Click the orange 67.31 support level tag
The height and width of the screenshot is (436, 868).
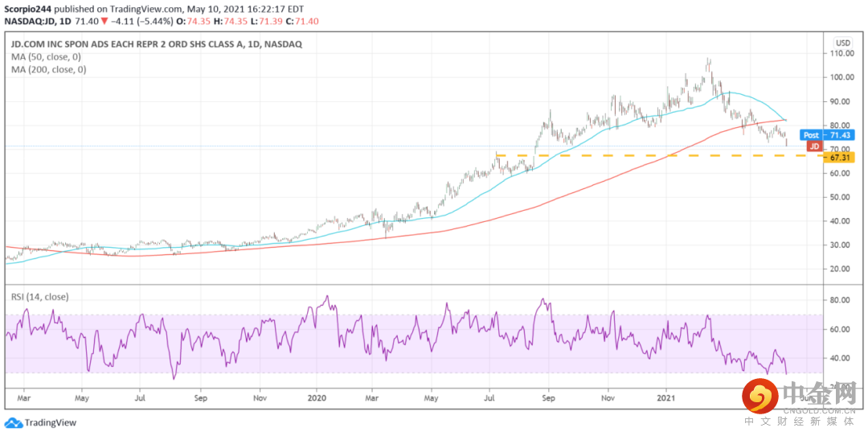tap(841, 158)
